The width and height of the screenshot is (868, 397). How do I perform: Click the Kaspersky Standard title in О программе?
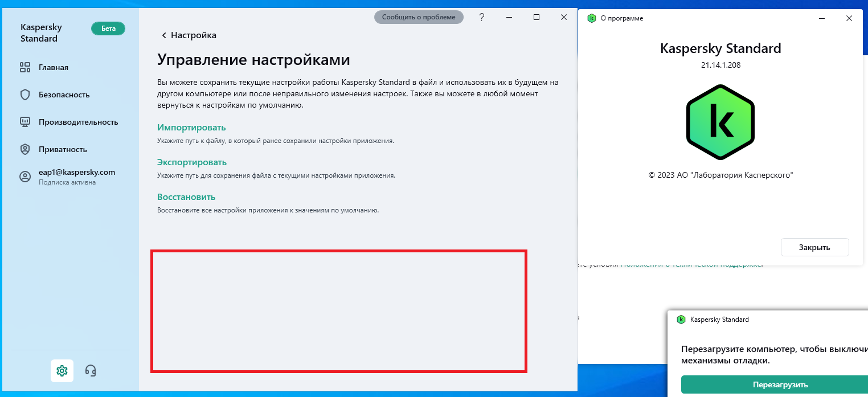point(720,48)
